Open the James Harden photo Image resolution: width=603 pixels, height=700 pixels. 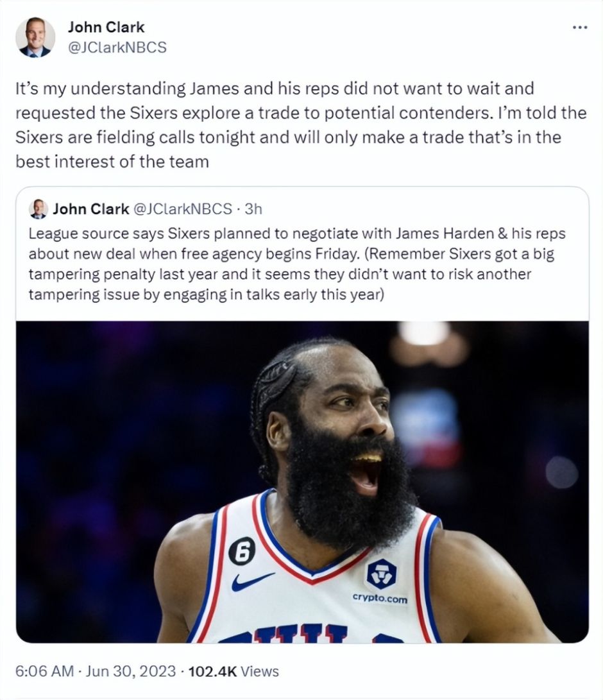(x=302, y=482)
